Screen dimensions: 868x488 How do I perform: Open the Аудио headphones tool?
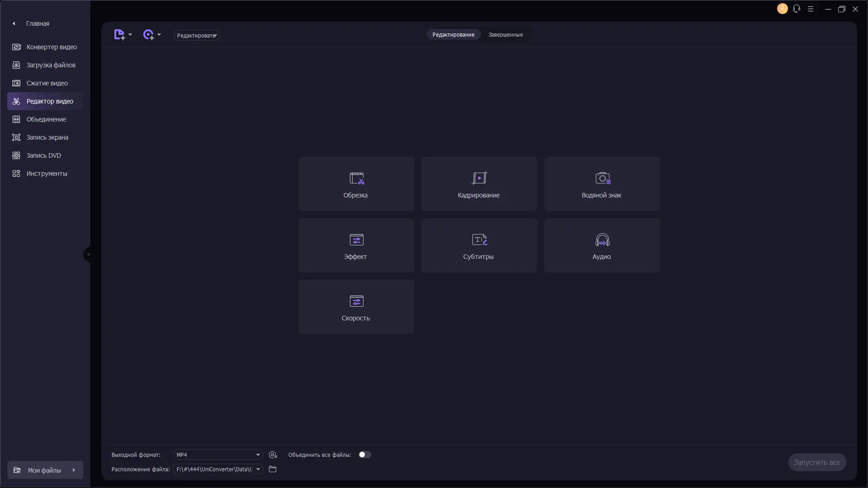[602, 245]
